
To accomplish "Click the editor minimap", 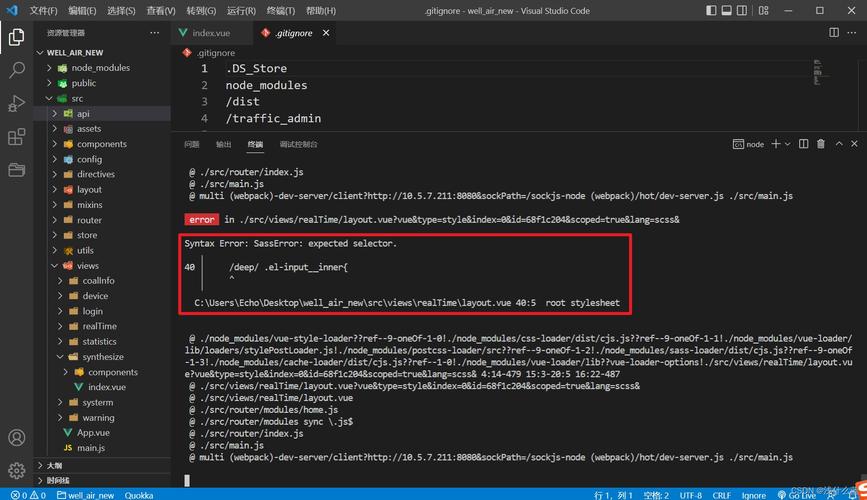I will (x=818, y=72).
